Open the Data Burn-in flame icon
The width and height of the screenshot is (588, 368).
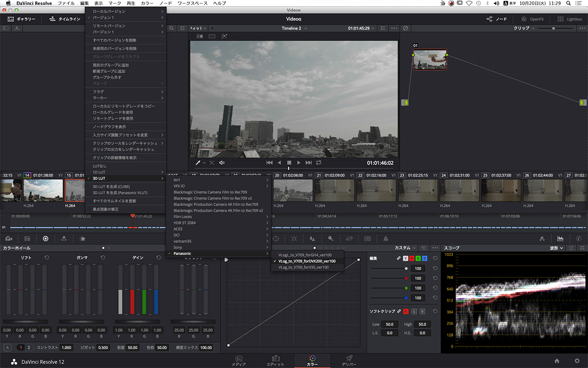coord(386,238)
